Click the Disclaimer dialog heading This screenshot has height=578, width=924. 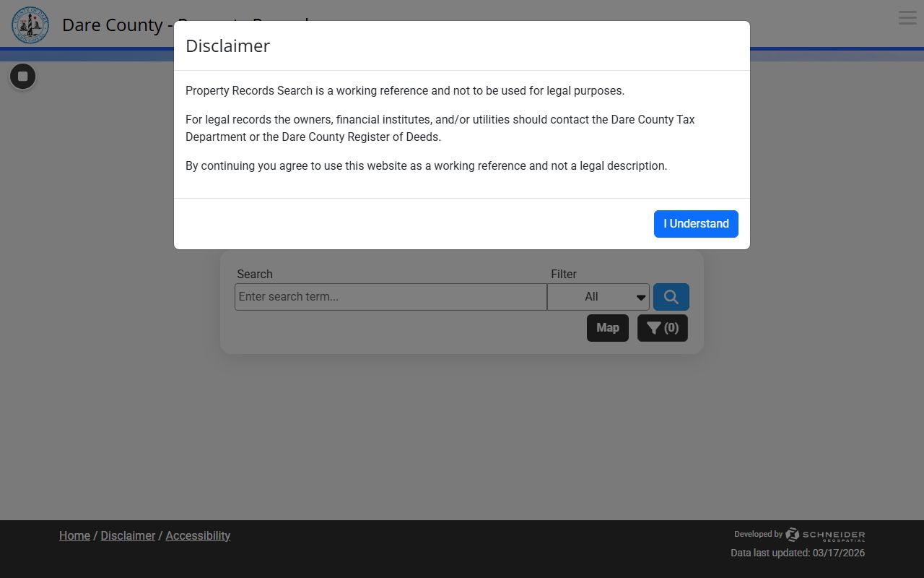[x=227, y=46]
